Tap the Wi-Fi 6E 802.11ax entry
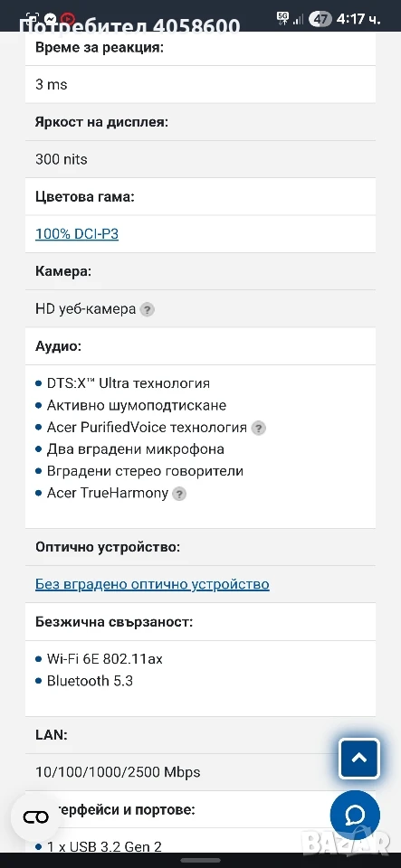The height and width of the screenshot is (868, 401). pyautogui.click(x=105, y=659)
